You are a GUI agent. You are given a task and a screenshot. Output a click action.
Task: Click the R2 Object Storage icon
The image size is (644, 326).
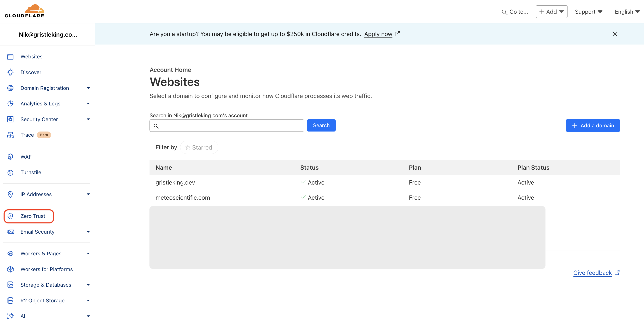10,301
